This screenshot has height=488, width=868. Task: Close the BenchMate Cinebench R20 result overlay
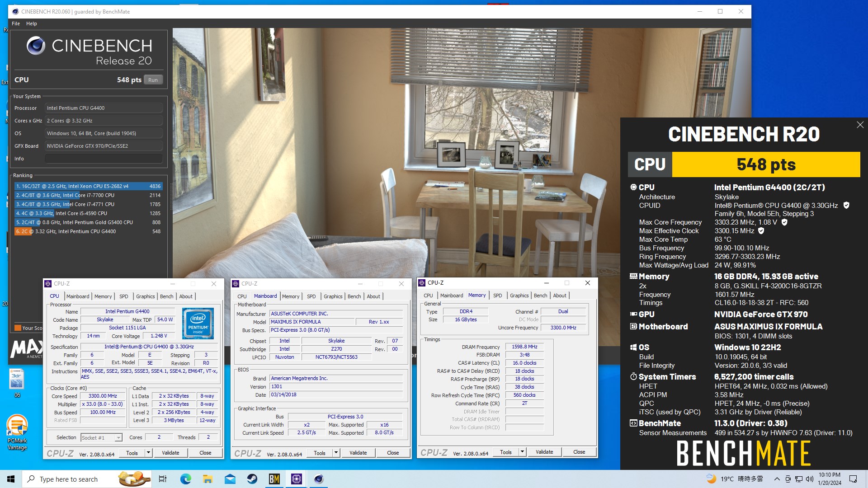point(860,125)
